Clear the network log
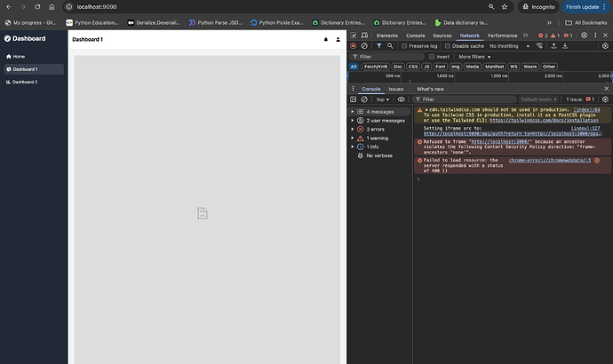Image resolution: width=613 pixels, height=364 pixels. pos(364,45)
